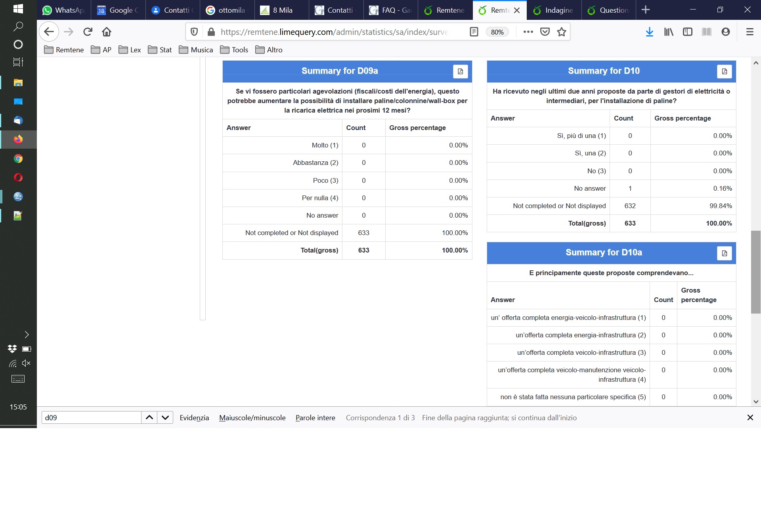The height and width of the screenshot is (532, 761).
Task: Click the 80% zoom level indicator
Action: click(x=497, y=32)
